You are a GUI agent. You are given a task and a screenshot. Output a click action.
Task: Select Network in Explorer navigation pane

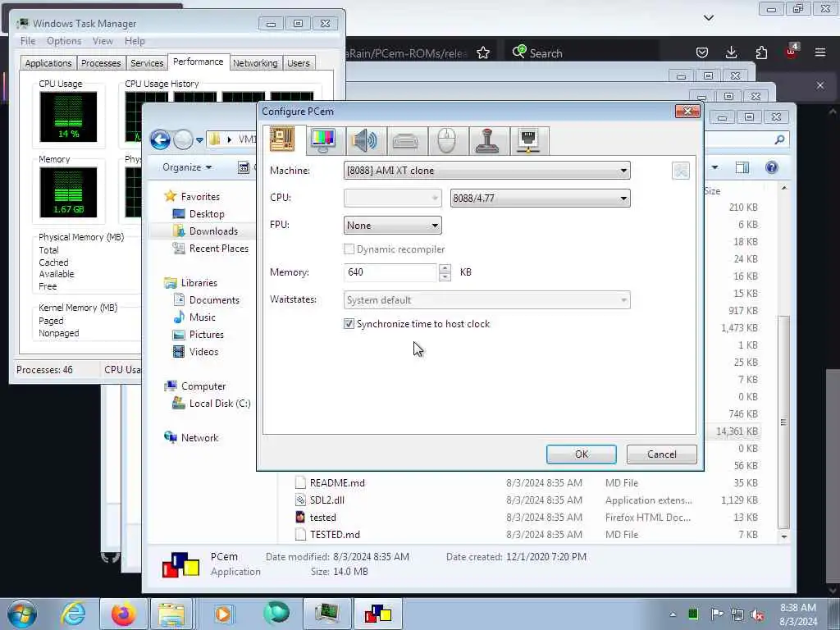199,438
